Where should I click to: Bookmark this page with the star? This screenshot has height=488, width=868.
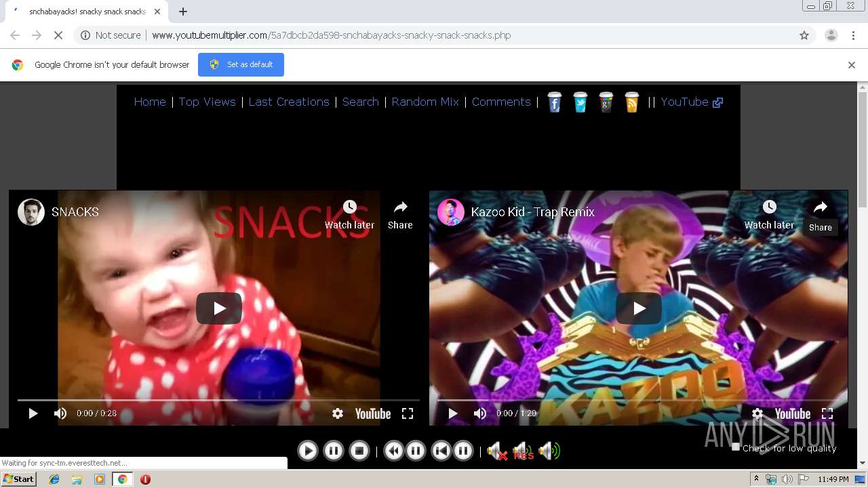[804, 35]
